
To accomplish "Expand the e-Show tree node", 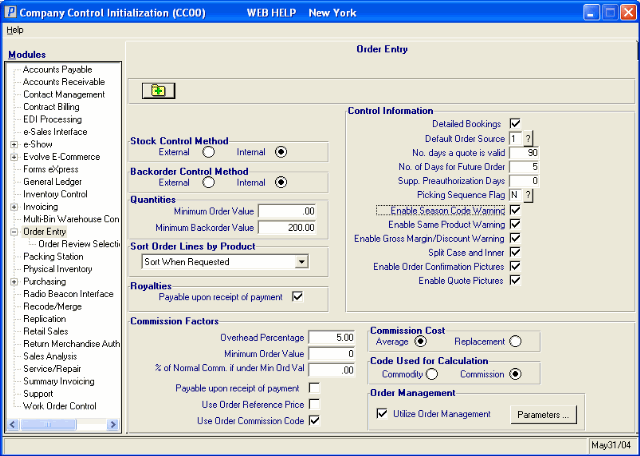I will tap(14, 145).
